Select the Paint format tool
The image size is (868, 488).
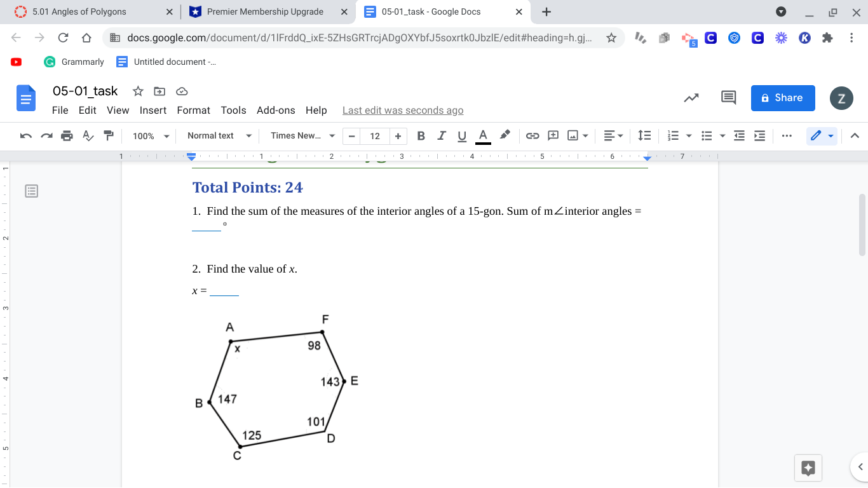click(x=108, y=135)
